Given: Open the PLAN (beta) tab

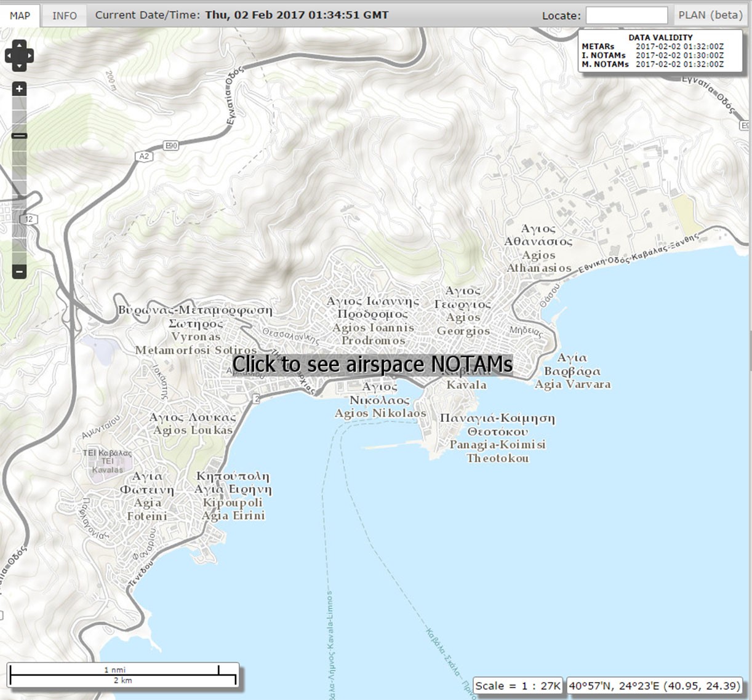Looking at the screenshot, I should coord(711,15).
